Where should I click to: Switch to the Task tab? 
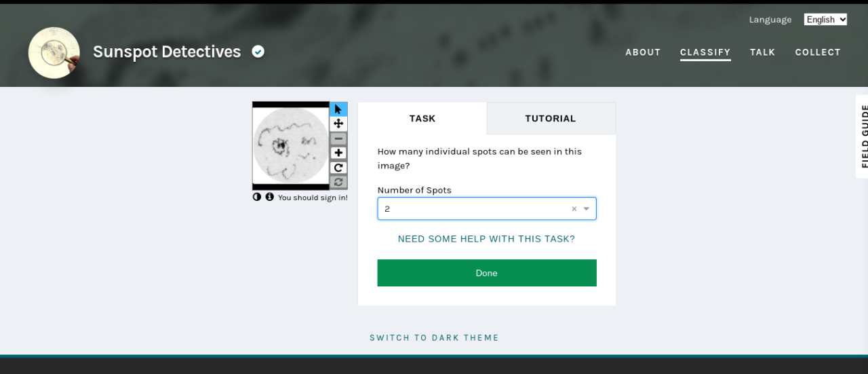pyautogui.click(x=422, y=118)
